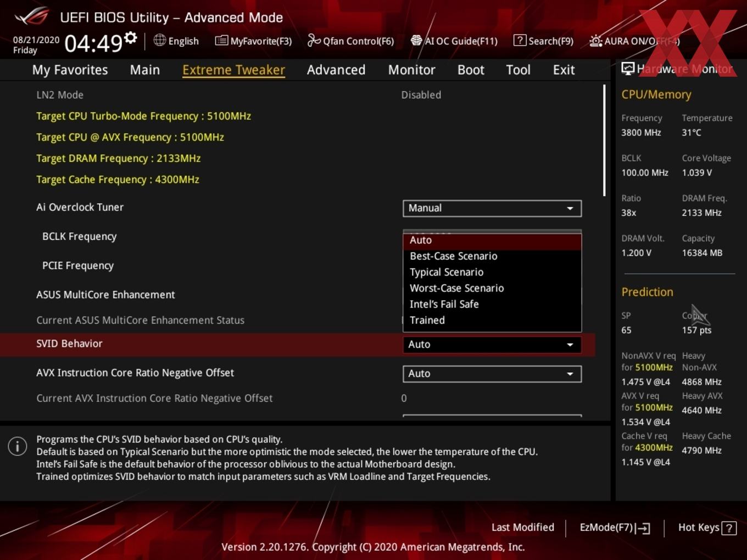This screenshot has height=560, width=747.
Task: Select Best-Case Scenario option
Action: coord(492,256)
